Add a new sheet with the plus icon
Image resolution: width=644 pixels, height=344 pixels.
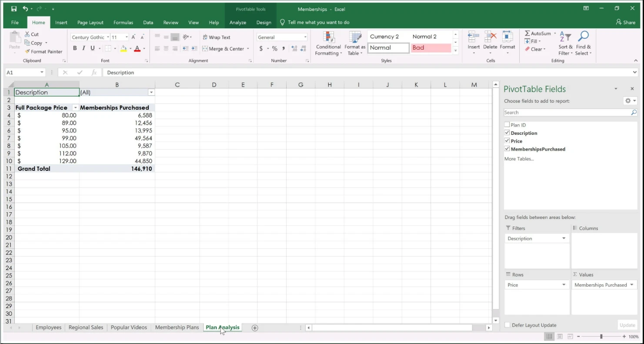click(255, 328)
